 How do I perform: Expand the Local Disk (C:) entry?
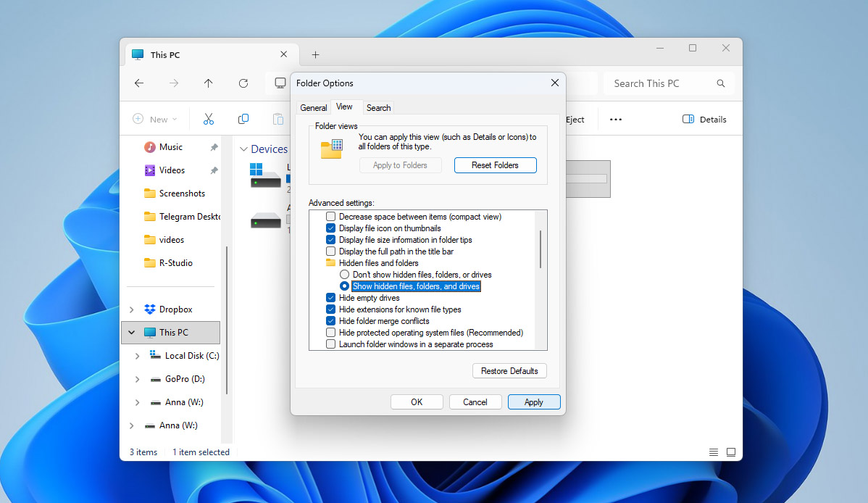(137, 355)
